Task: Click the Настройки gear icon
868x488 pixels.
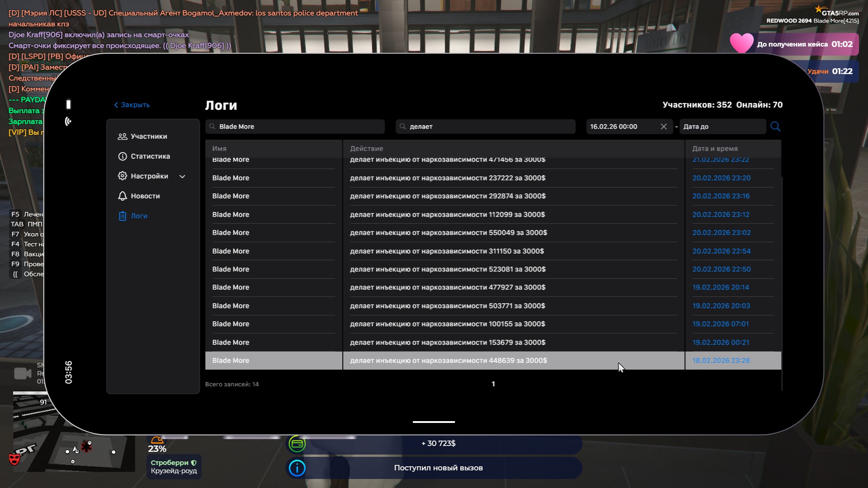Action: [123, 176]
